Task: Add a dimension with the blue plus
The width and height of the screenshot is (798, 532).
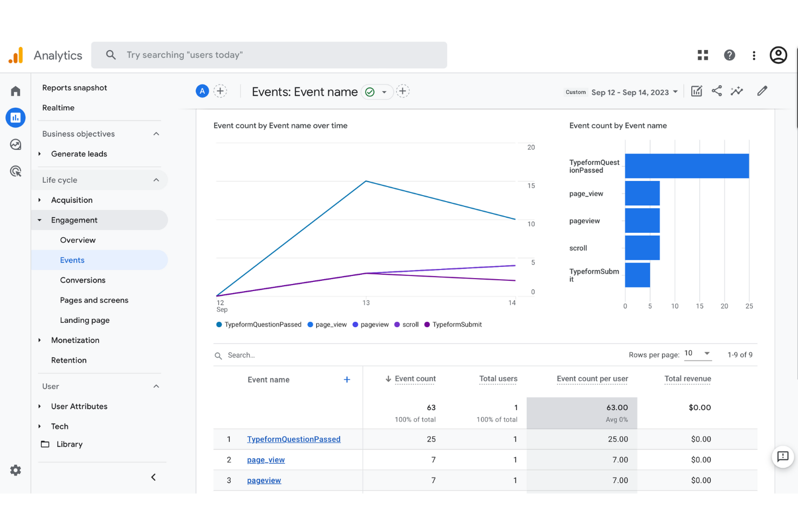Action: pos(347,379)
